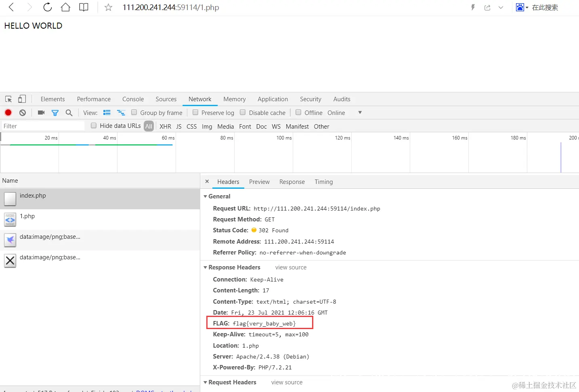Close the request details pane
Image resolution: width=579 pixels, height=392 pixels.
pos(207,181)
